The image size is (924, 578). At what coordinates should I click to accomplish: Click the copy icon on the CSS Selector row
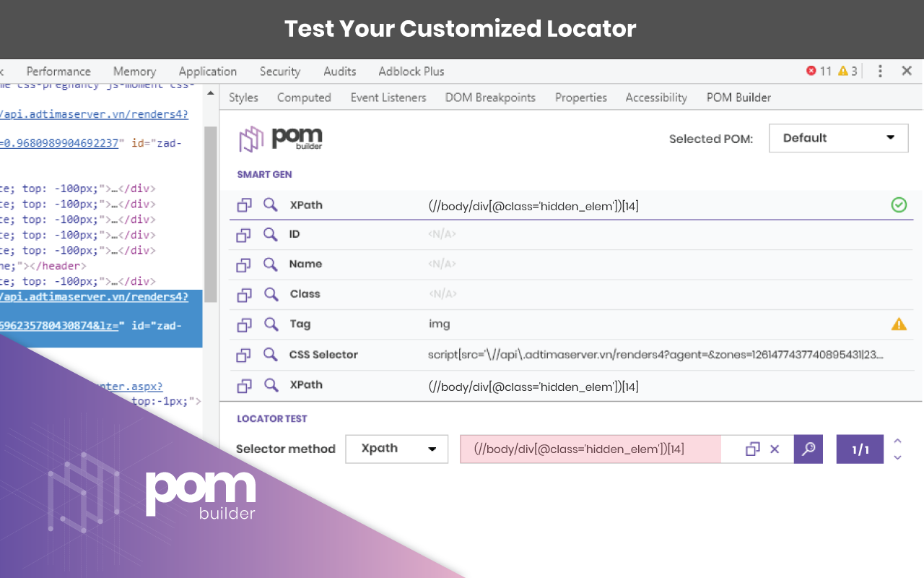(244, 355)
